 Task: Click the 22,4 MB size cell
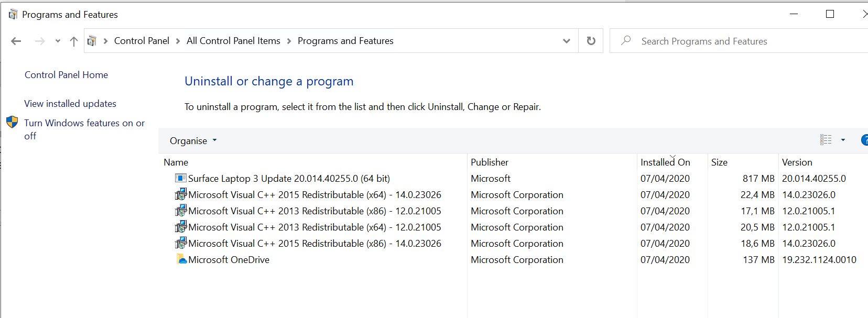[x=757, y=195]
